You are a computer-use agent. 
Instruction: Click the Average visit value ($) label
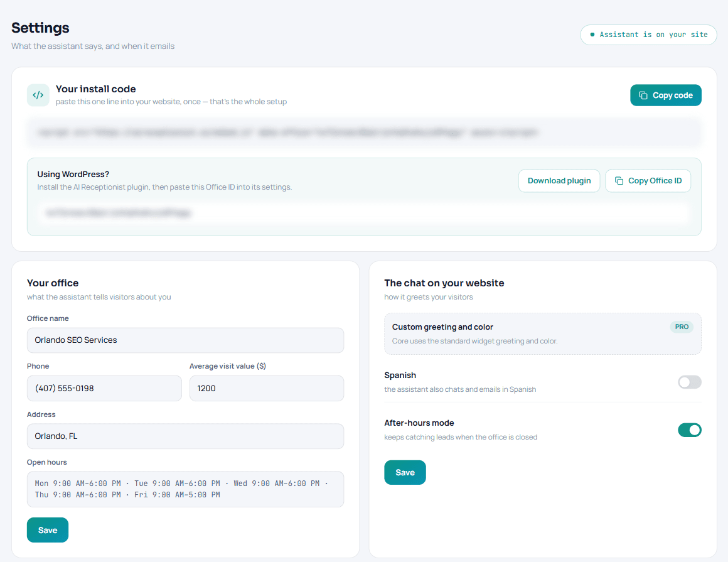(x=227, y=366)
